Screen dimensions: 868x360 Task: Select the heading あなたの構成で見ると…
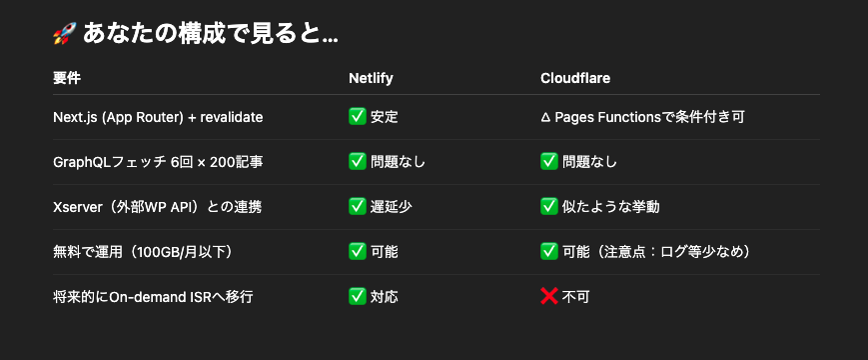coord(211,34)
